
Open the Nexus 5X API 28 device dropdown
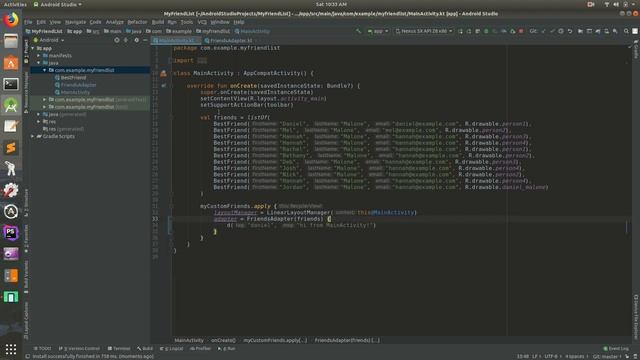[x=424, y=31]
